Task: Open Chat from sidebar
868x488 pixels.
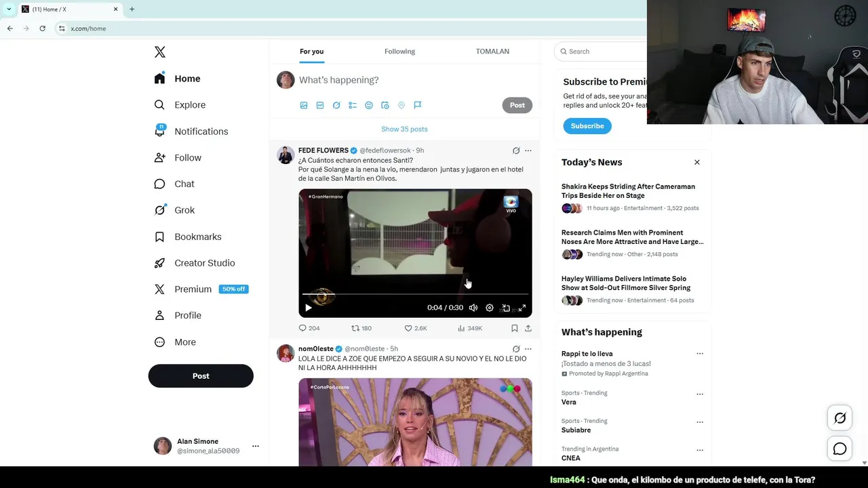Action: 174,184
